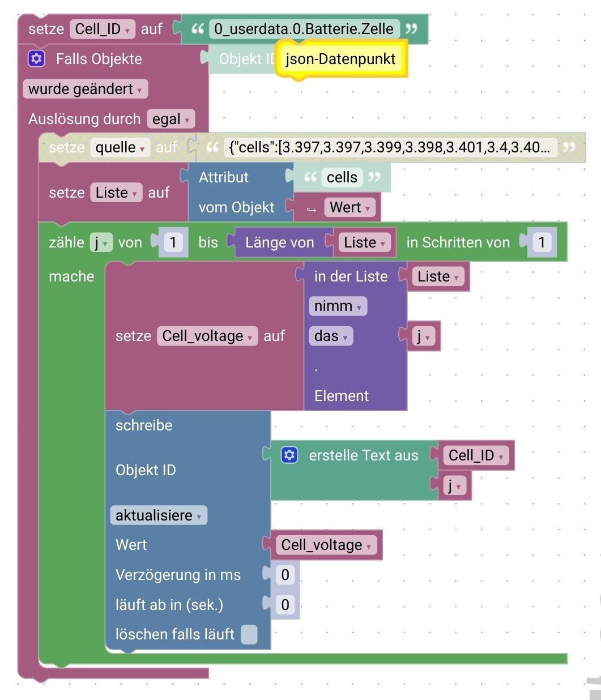Click gear icon on erstelle Text aus block
The height and width of the screenshot is (700, 601).
pos(289,455)
